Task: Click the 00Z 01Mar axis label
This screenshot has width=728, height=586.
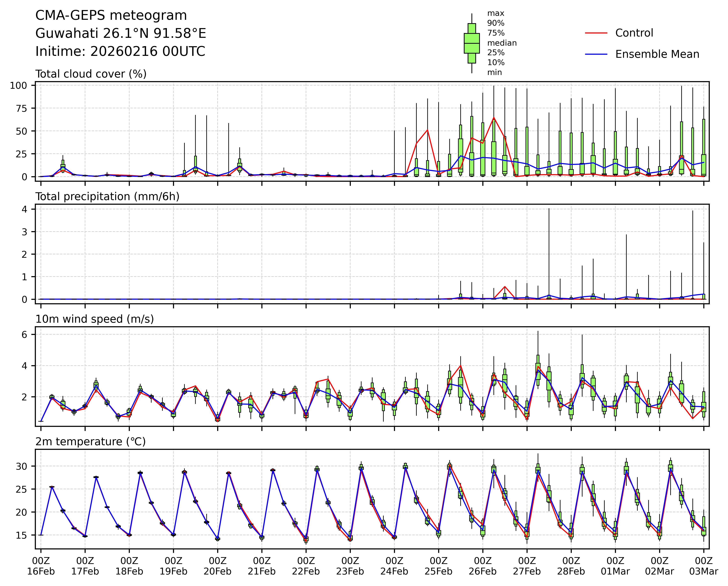Action: 615,566
